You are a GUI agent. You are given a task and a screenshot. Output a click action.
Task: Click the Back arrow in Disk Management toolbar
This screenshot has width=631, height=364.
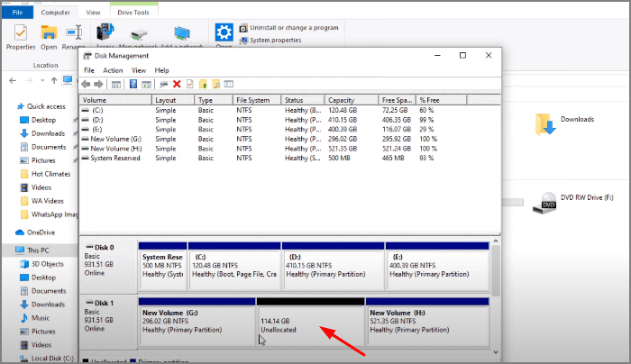(87, 84)
